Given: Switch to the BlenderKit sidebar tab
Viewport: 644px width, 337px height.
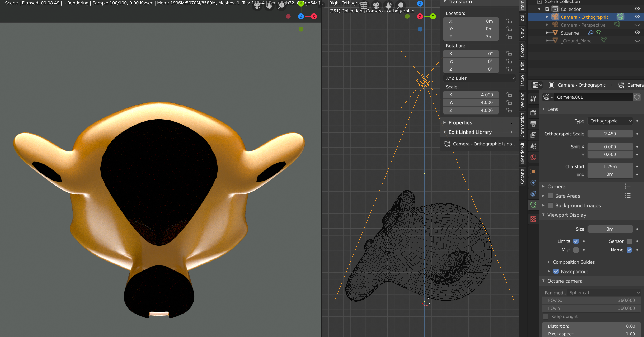Looking at the screenshot, I should click(x=522, y=153).
